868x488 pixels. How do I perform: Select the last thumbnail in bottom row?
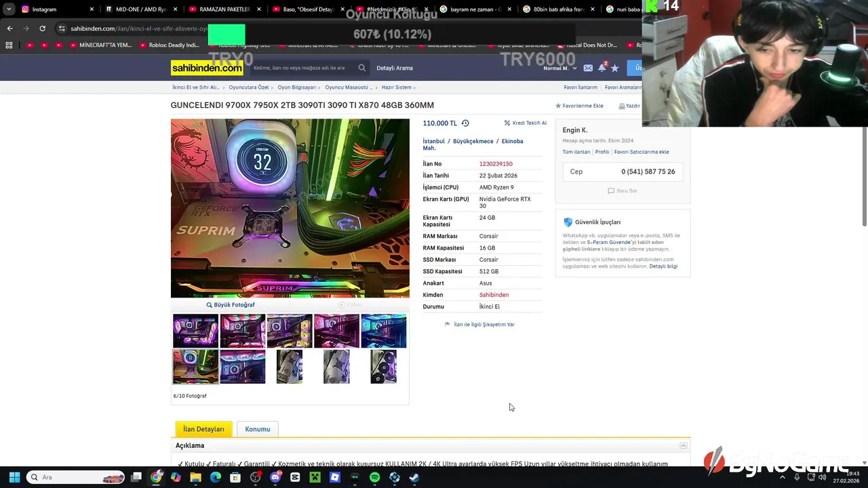tap(384, 367)
